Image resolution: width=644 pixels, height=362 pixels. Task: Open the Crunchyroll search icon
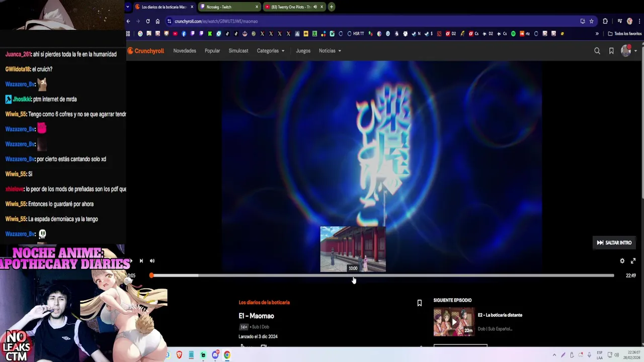597,51
